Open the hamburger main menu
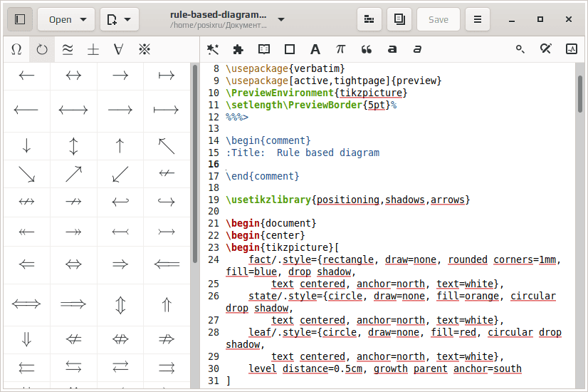588x392 pixels. pyautogui.click(x=478, y=19)
